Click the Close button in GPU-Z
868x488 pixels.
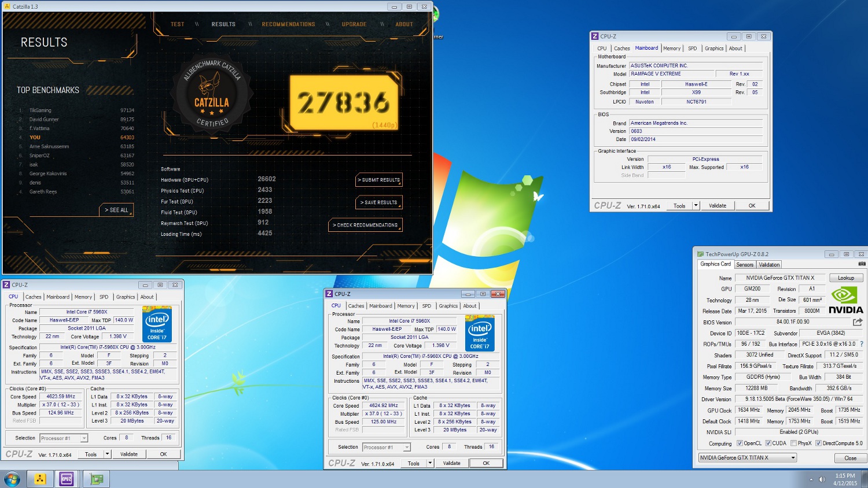850,458
